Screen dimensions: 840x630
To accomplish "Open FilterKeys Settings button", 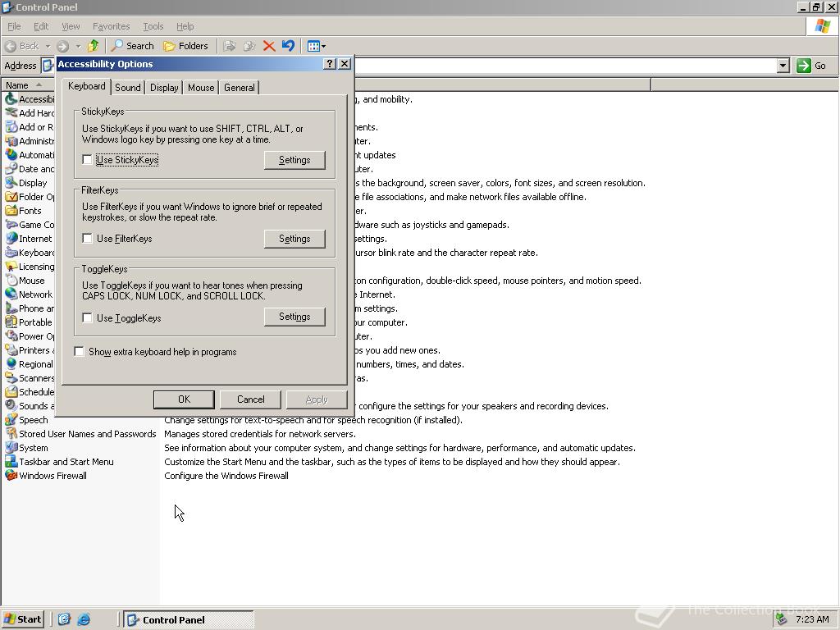I will tap(294, 239).
